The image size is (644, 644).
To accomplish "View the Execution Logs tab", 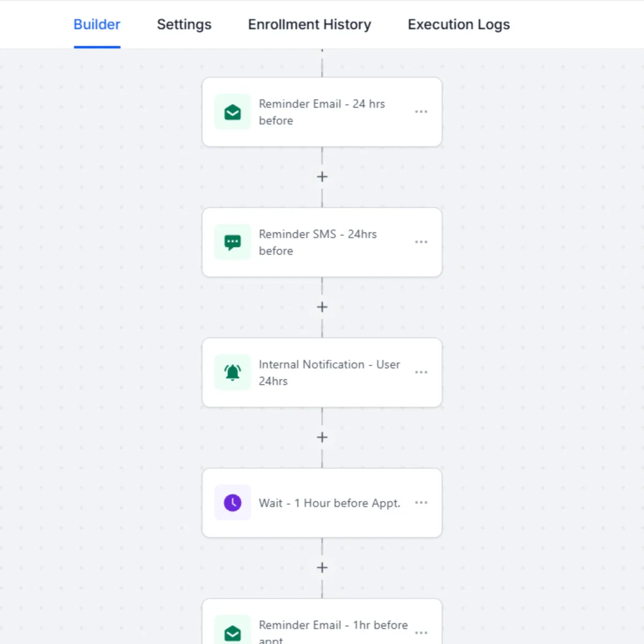I will (458, 25).
